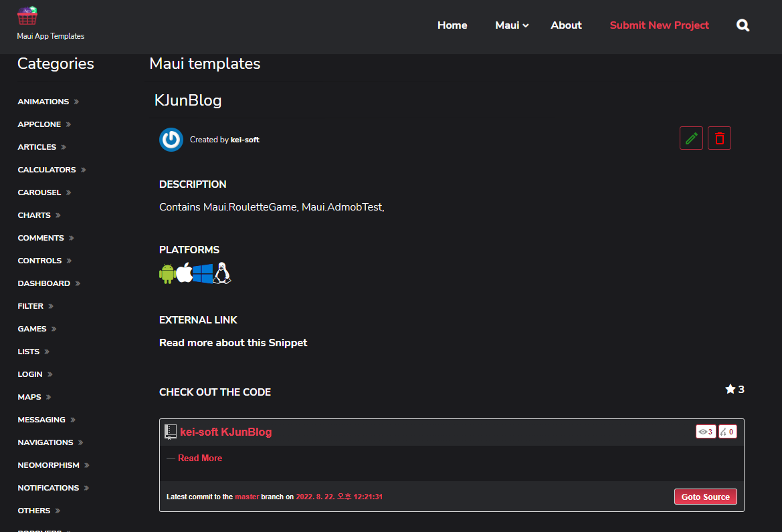Click the Categories heading

[56, 63]
